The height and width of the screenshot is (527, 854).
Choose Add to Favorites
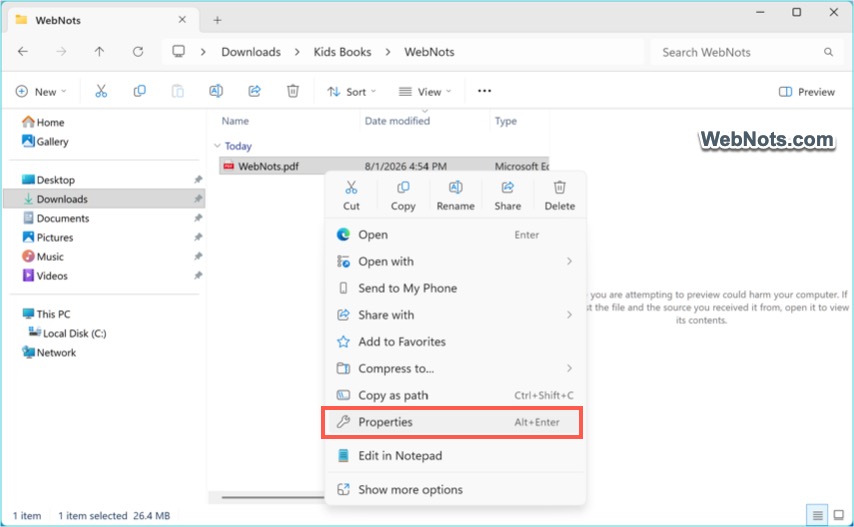point(455,342)
